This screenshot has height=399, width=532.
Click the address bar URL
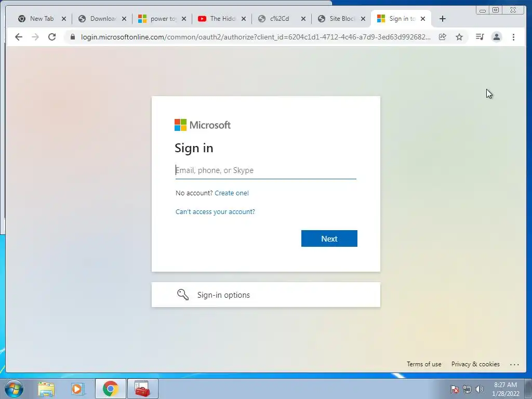tap(256, 37)
